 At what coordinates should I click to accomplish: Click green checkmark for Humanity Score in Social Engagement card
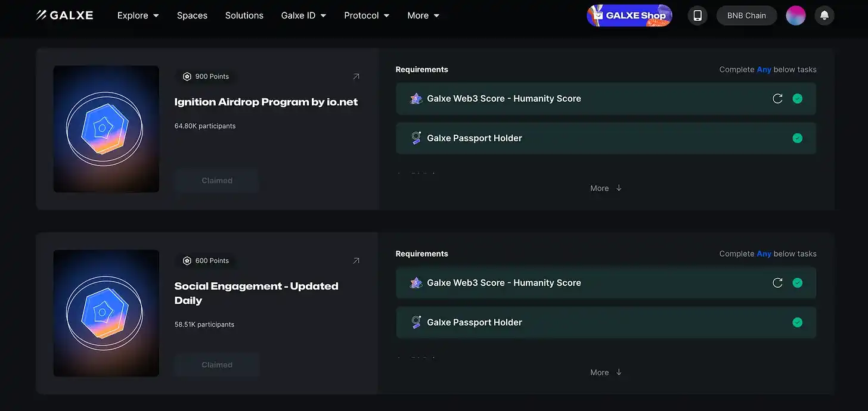pyautogui.click(x=798, y=283)
